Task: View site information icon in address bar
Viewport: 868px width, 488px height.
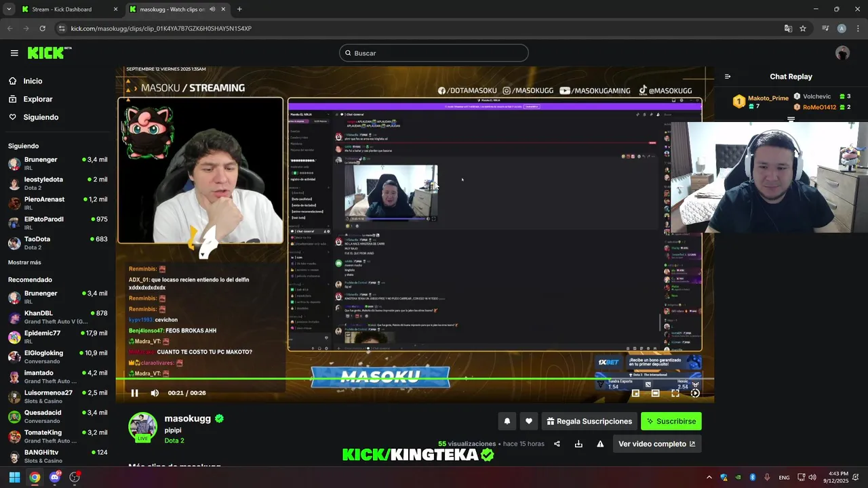Action: 62,28
